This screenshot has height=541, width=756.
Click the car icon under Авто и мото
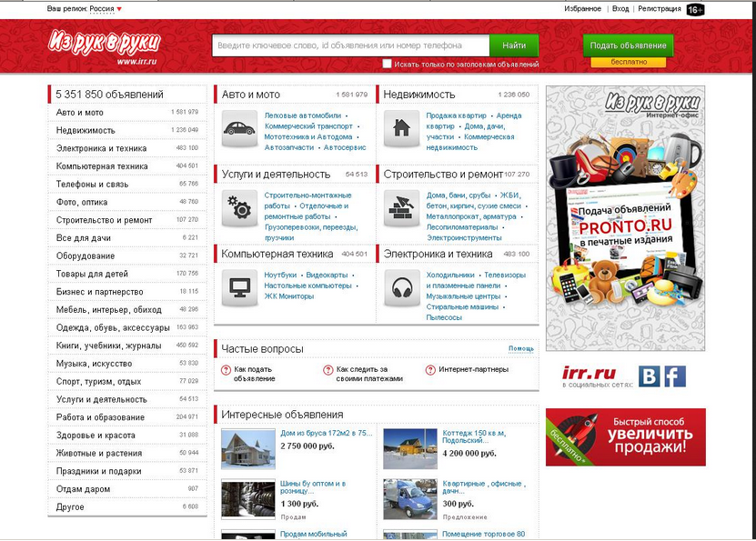click(x=239, y=128)
